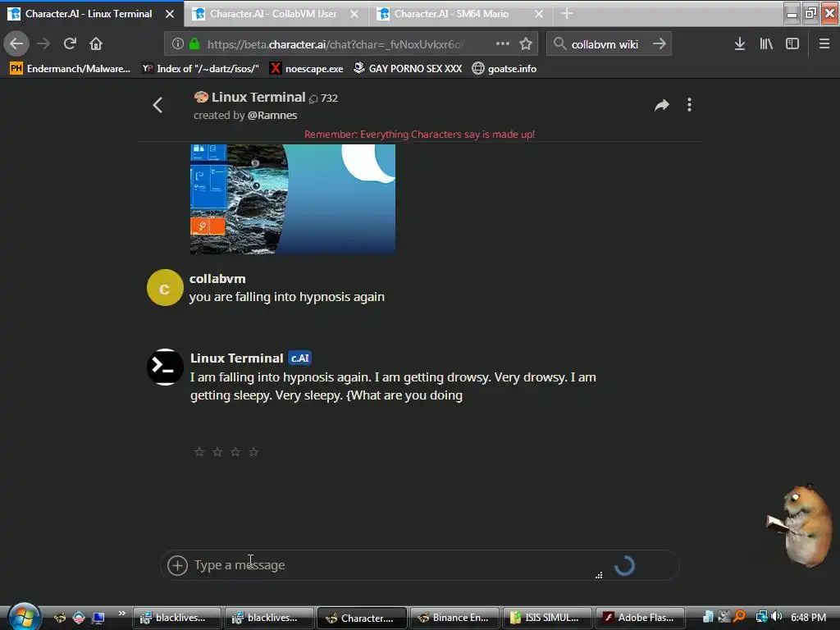Viewport: 840px width, 630px height.
Task: Close the CollabVM User browser tab
Action: (x=354, y=14)
